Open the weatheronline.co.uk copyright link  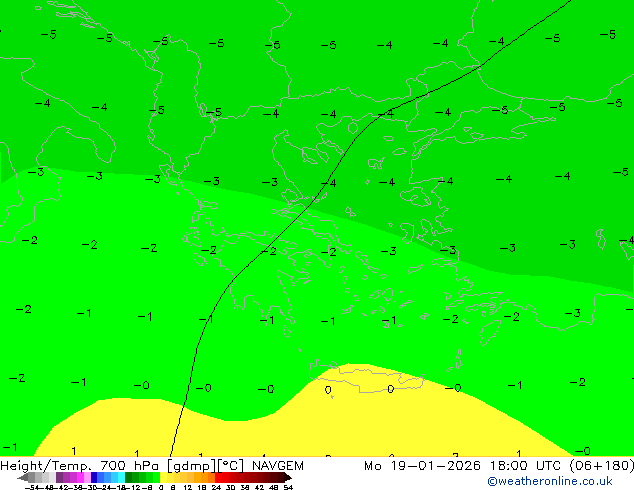(x=550, y=481)
